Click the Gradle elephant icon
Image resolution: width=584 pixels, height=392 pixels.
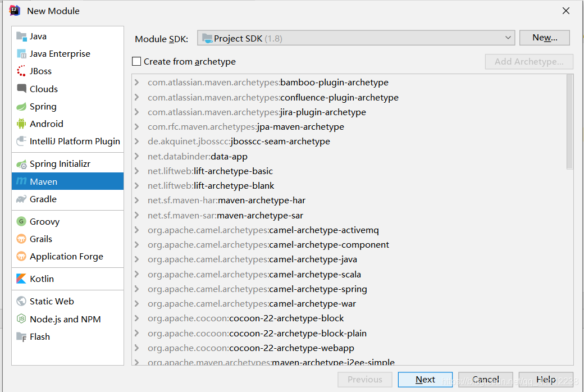point(21,199)
